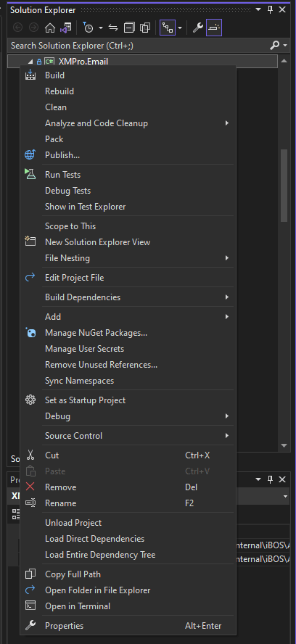Expand the Add submenu

point(128,317)
